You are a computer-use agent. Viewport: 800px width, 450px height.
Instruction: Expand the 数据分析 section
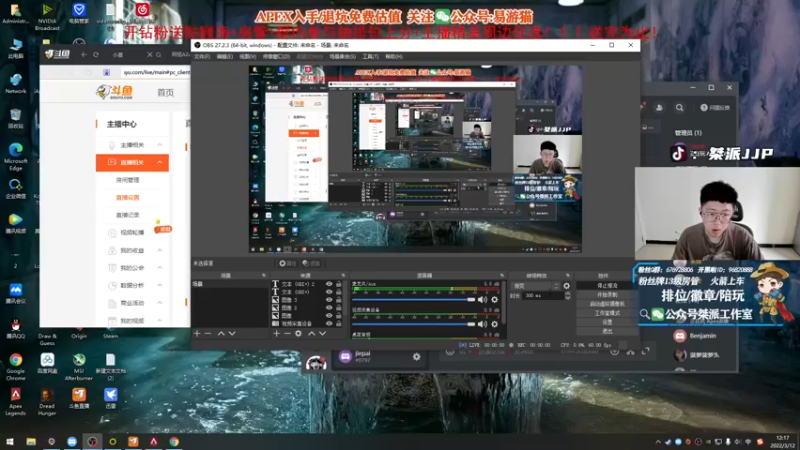point(160,285)
